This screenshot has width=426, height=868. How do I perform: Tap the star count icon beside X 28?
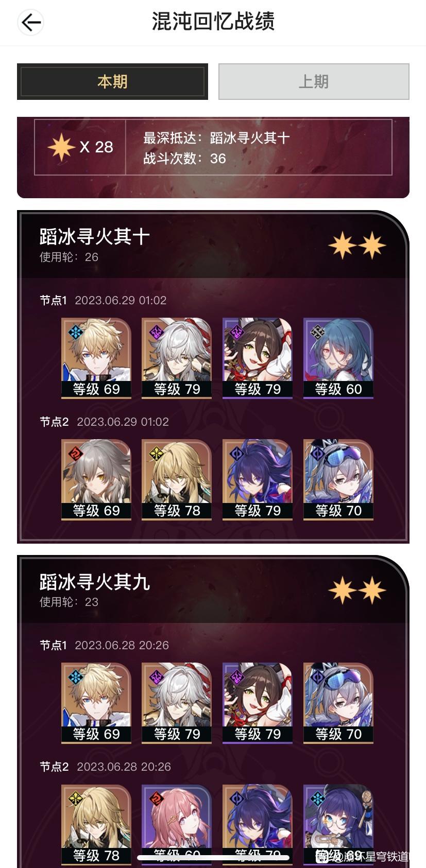click(x=61, y=147)
